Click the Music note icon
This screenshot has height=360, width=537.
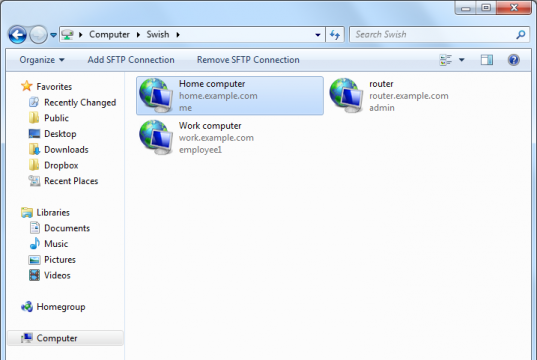point(35,243)
